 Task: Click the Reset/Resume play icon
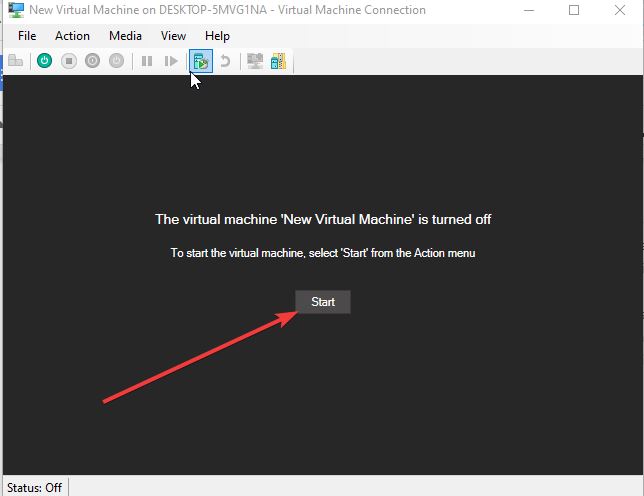(x=171, y=61)
